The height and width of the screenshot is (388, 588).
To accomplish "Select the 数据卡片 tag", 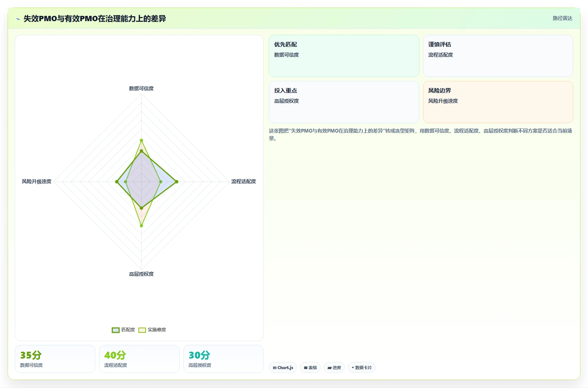I will (x=361, y=368).
